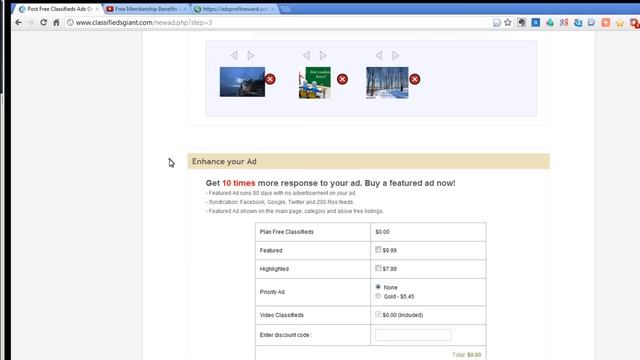Click the red 8R extension icon
Screen dimensions: 640x360
coord(564,22)
